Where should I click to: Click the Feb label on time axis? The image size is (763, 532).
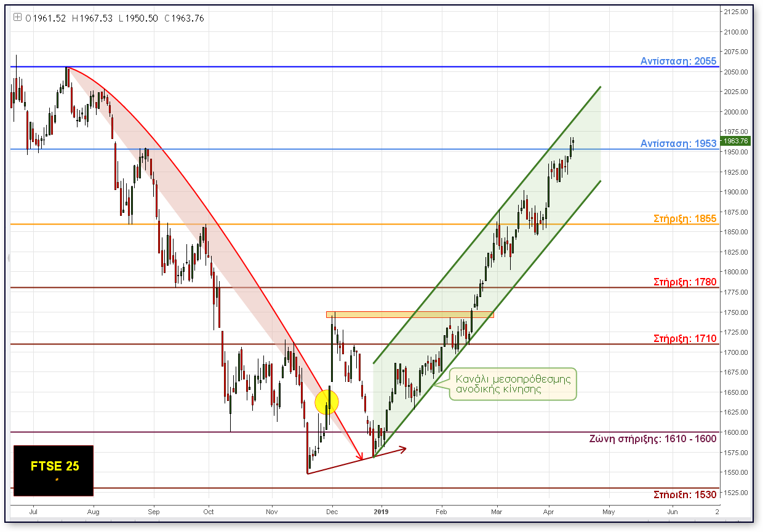tap(441, 511)
